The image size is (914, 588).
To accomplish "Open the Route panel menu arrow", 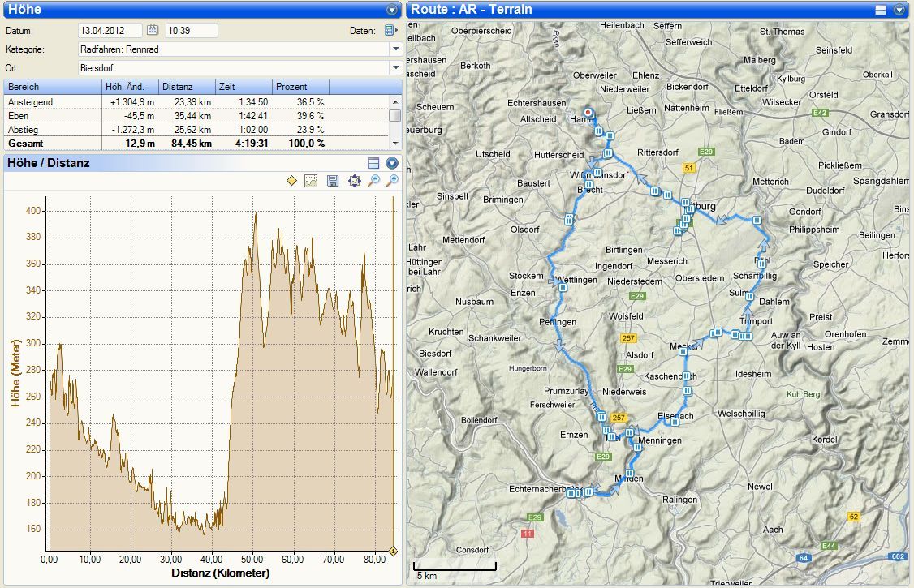I will [899, 10].
